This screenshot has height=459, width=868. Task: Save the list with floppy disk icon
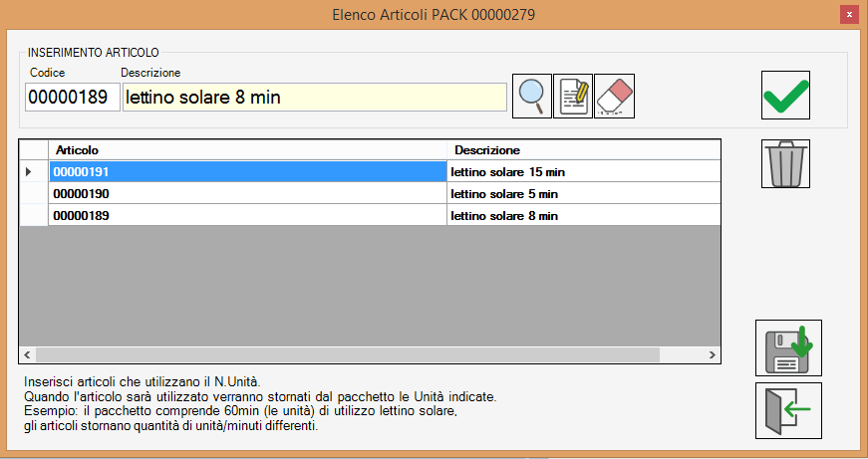tap(788, 347)
